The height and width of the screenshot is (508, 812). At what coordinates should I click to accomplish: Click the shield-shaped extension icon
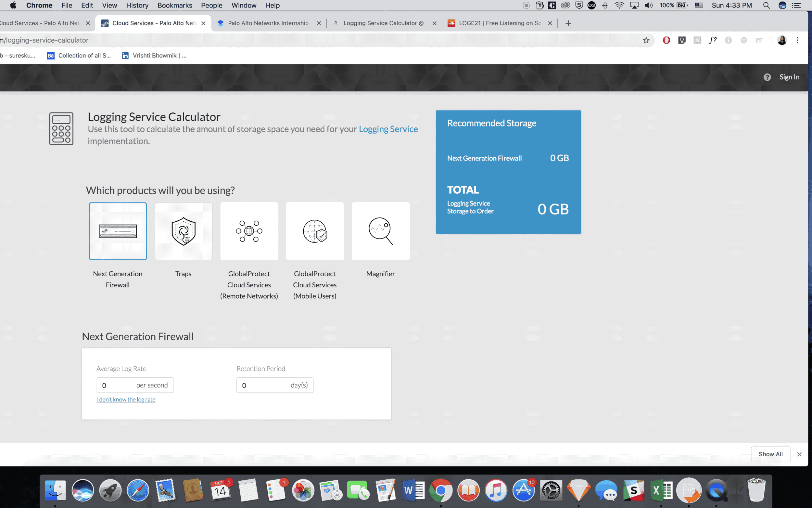click(682, 40)
